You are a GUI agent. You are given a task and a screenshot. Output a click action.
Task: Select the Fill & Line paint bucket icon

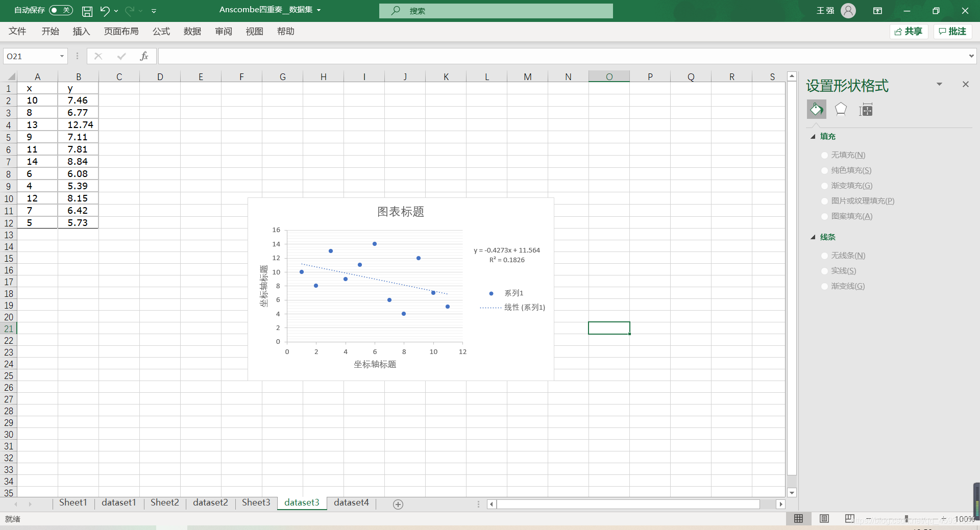pos(816,109)
